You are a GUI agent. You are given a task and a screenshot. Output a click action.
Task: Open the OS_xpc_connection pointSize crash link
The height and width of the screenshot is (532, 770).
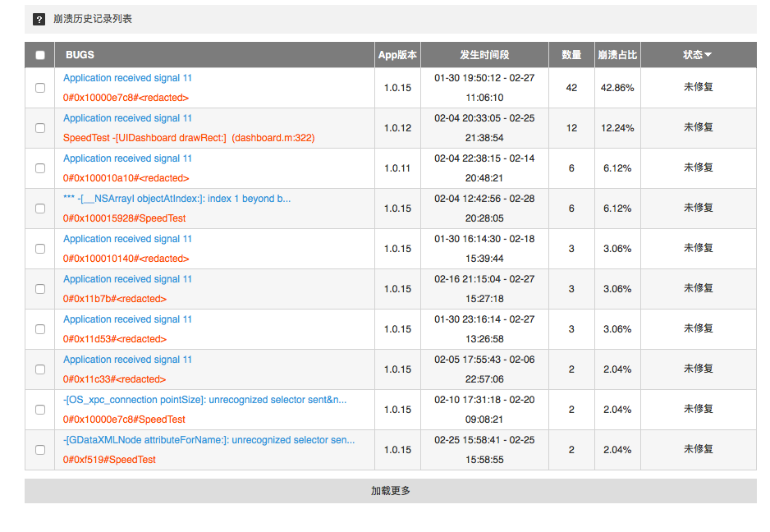click(x=204, y=400)
